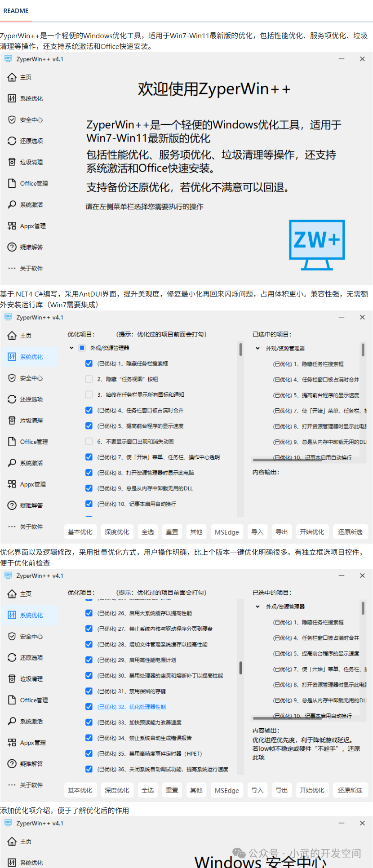The height and width of the screenshot is (868, 373).
Task: Switch to the README tab
Action: pyautogui.click(x=16, y=11)
